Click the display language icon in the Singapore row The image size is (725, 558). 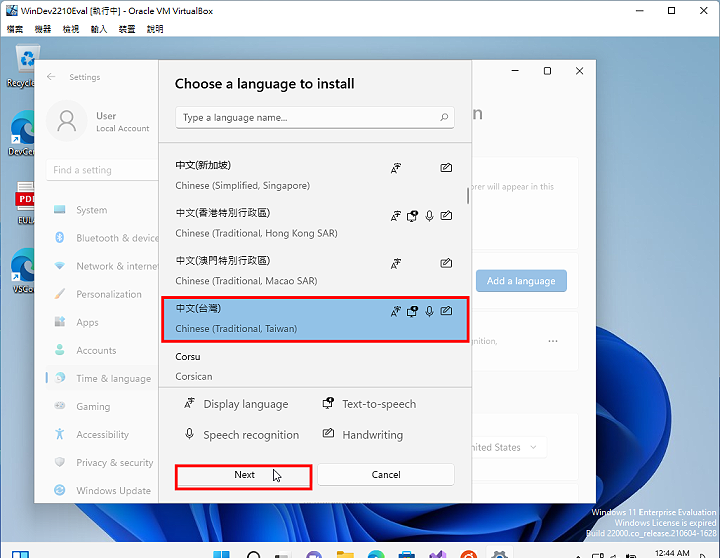(x=396, y=168)
